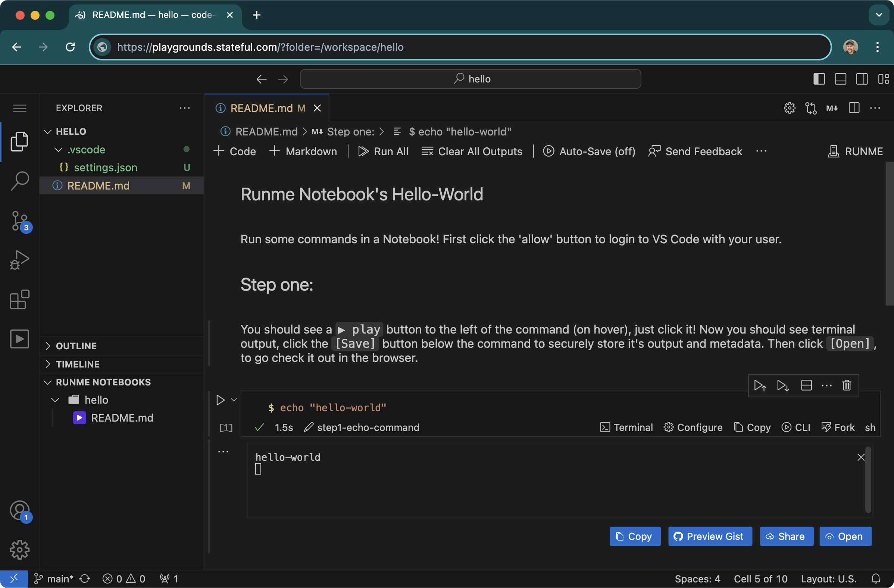Viewport: 894px width, 588px height.
Task: Click the blue Open button
Action: pos(845,537)
